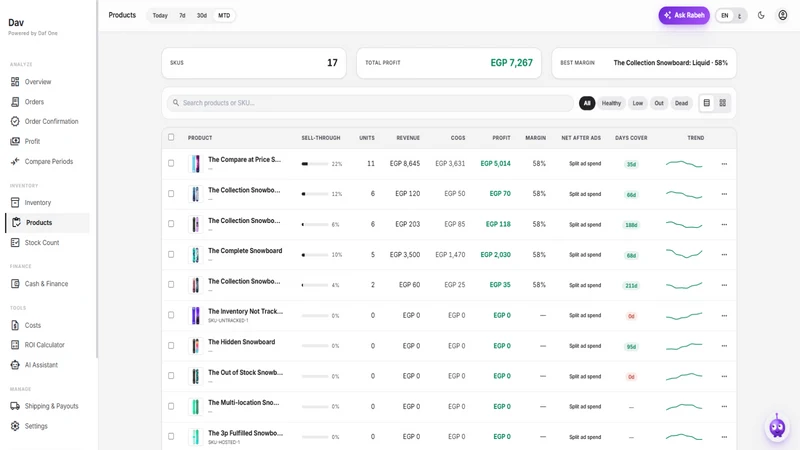Click the trend sparkline for The Complete Snowboard
800x450 pixels.
coord(684,254)
